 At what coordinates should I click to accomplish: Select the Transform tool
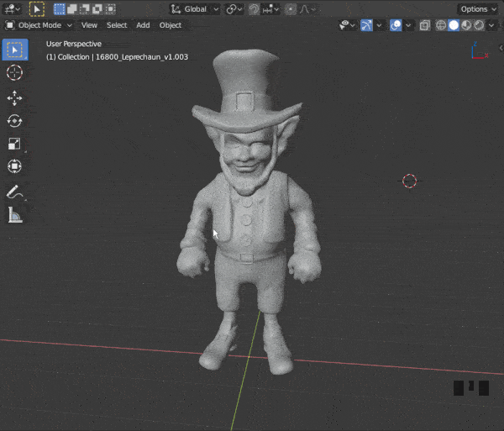point(14,166)
